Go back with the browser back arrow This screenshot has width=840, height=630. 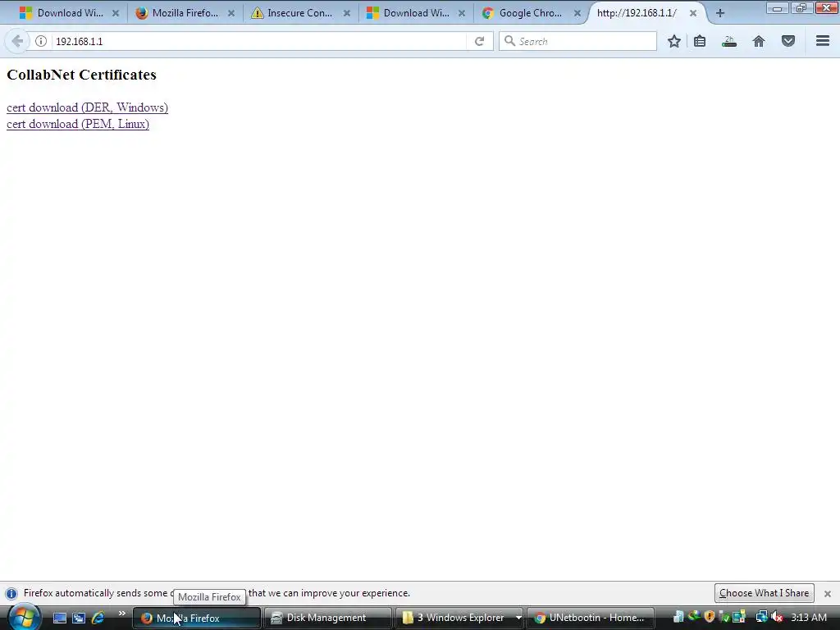pyautogui.click(x=17, y=41)
